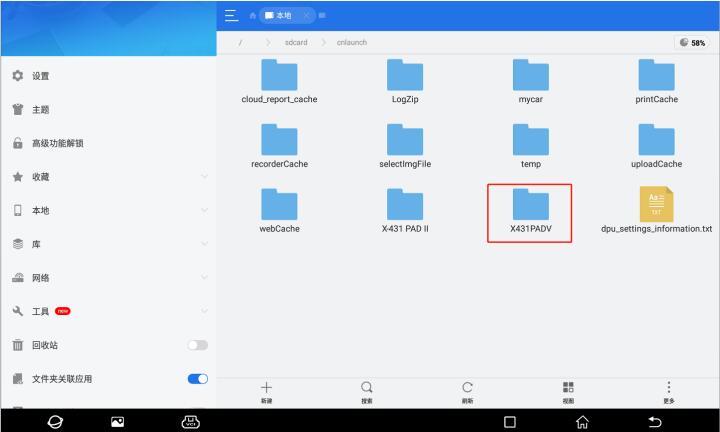720x432 pixels.
Task: Tap 刷新 refresh in bottom toolbar
Action: 467,393
